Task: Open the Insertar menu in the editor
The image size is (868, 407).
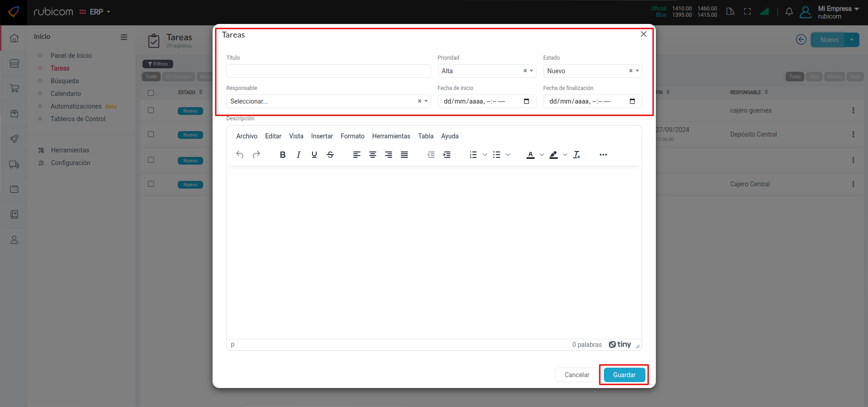Action: pos(322,136)
